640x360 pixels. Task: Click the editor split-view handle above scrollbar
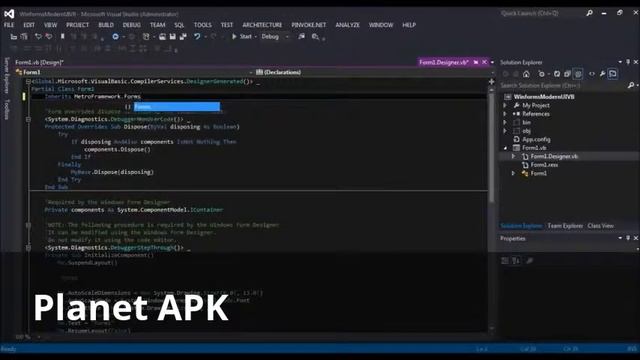click(x=491, y=82)
